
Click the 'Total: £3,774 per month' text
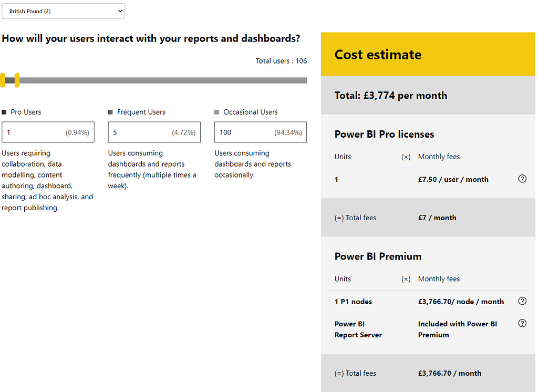coord(391,95)
